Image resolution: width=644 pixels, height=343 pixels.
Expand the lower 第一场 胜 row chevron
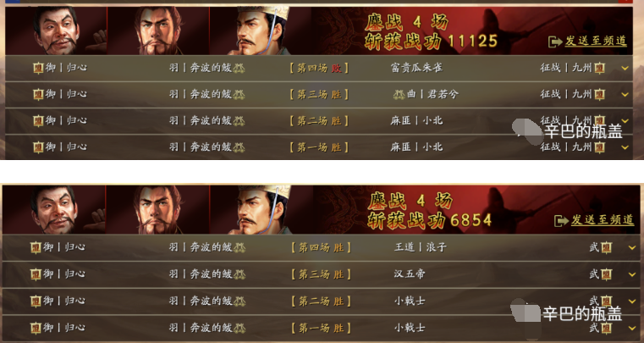coord(632,329)
